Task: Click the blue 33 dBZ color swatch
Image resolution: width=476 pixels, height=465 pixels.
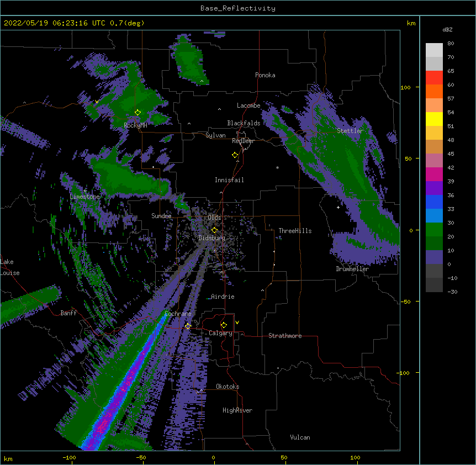Action: coord(434,202)
